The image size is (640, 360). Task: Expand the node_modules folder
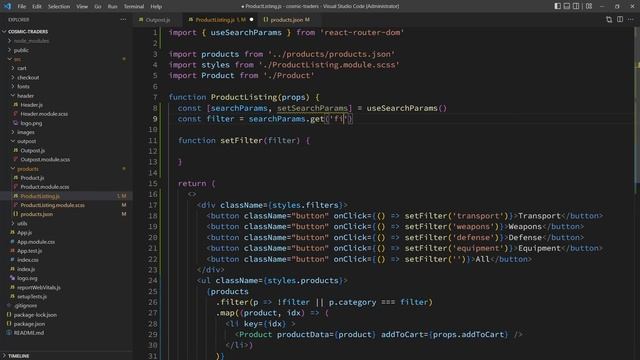pos(31,41)
